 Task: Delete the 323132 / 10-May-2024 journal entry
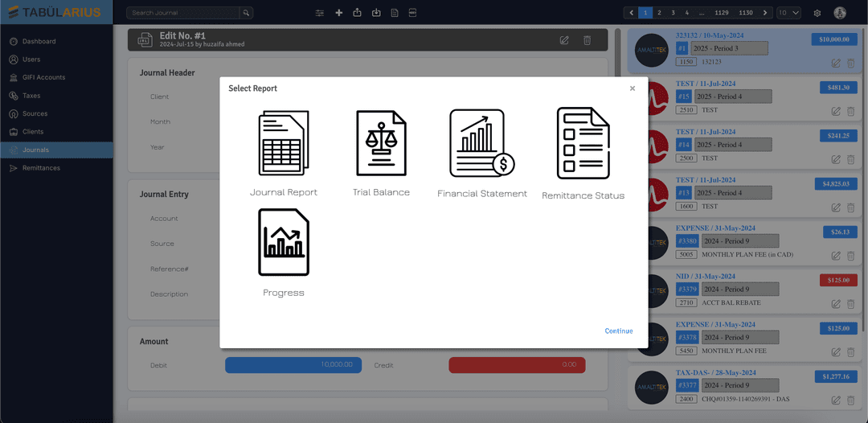click(851, 63)
